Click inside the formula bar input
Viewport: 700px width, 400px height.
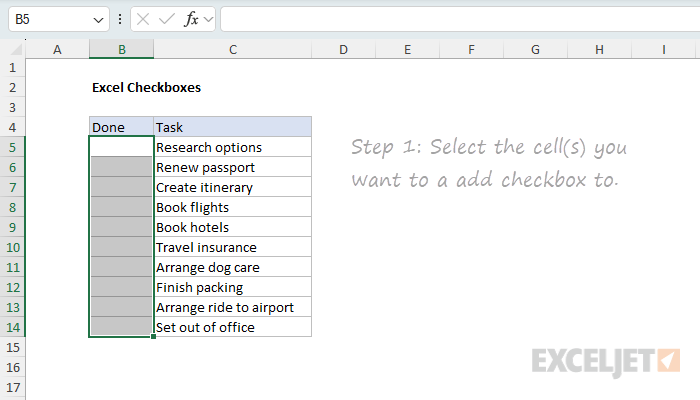pos(460,19)
